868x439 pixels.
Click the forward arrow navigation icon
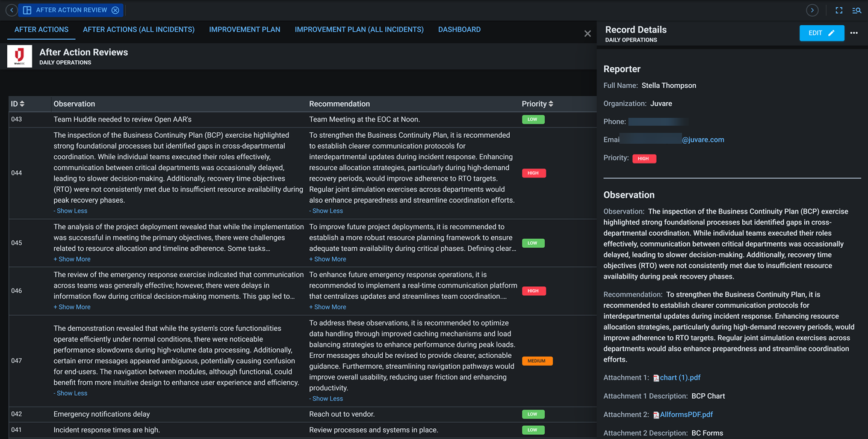coord(812,10)
